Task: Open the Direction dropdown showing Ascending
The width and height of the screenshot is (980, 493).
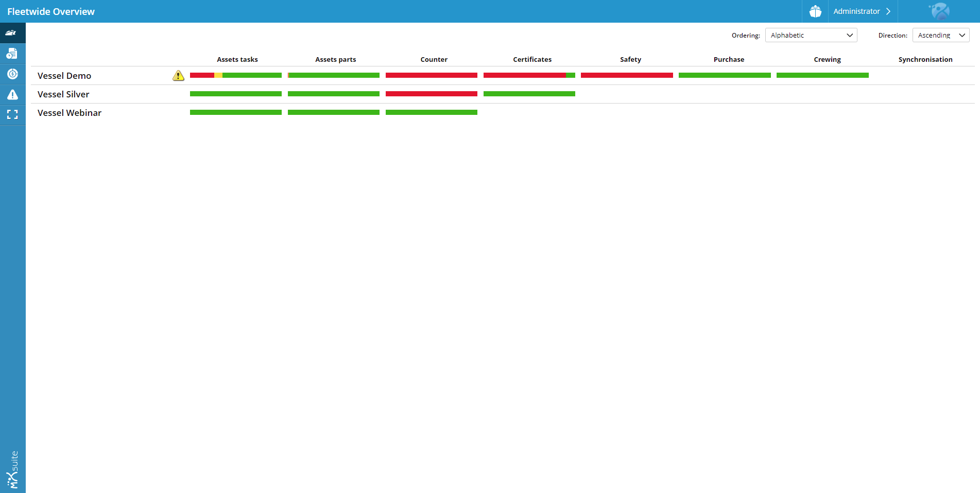Action: pos(940,35)
